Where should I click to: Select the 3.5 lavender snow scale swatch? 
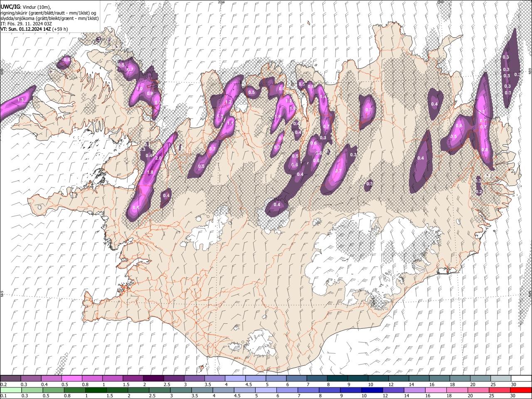(214, 378)
